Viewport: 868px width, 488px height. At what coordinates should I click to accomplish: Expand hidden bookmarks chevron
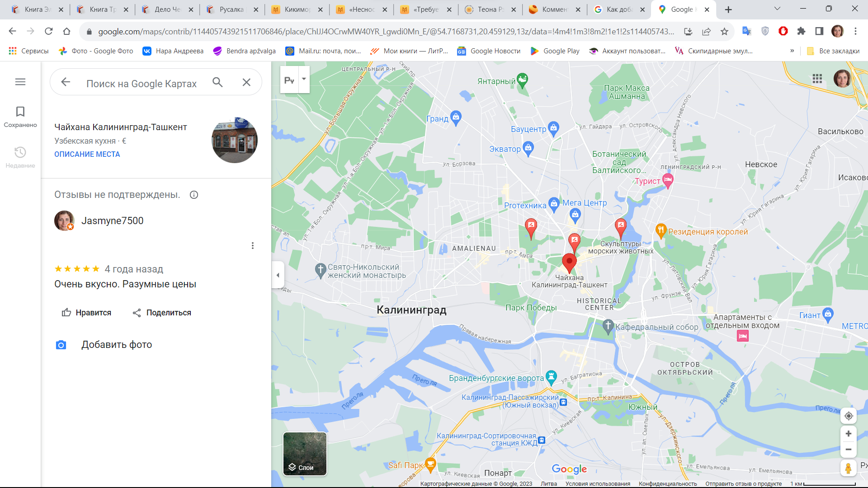click(792, 51)
